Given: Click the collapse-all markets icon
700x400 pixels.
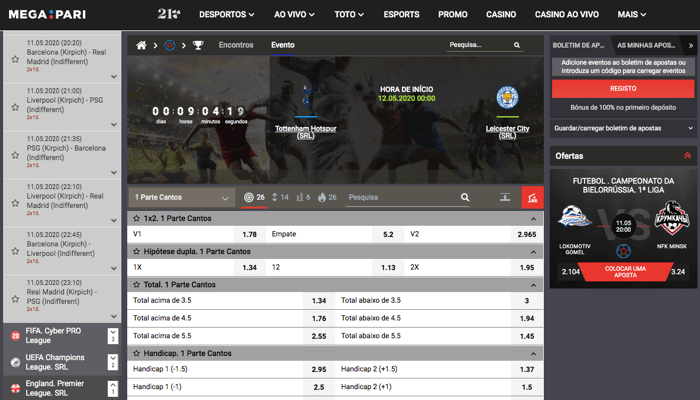Looking at the screenshot, I should pos(505,197).
